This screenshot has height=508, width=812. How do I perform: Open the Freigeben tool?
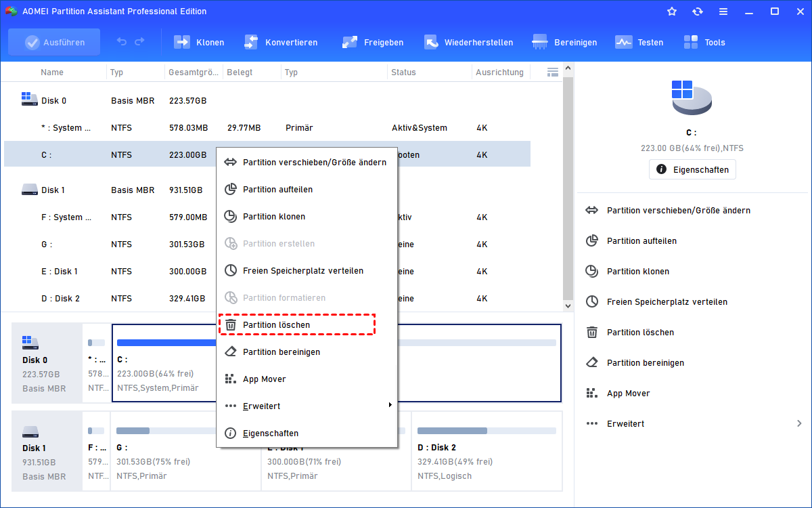click(x=373, y=42)
